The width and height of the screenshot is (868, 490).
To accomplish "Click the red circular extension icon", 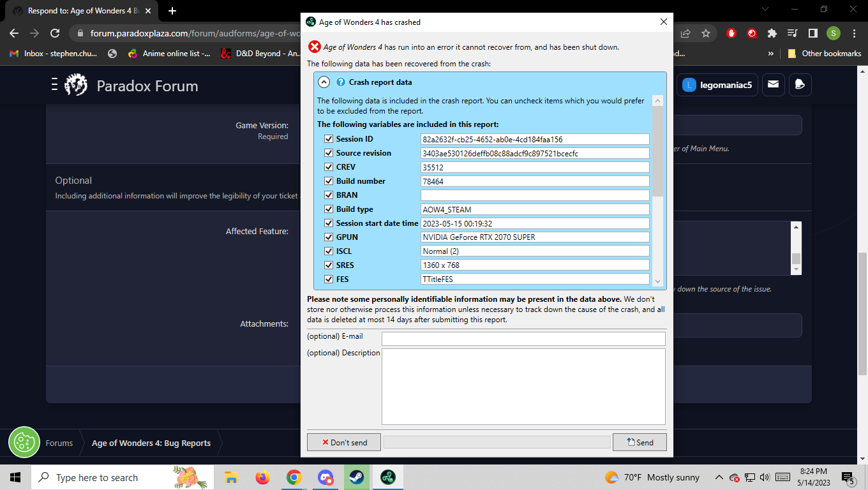I will 752,33.
